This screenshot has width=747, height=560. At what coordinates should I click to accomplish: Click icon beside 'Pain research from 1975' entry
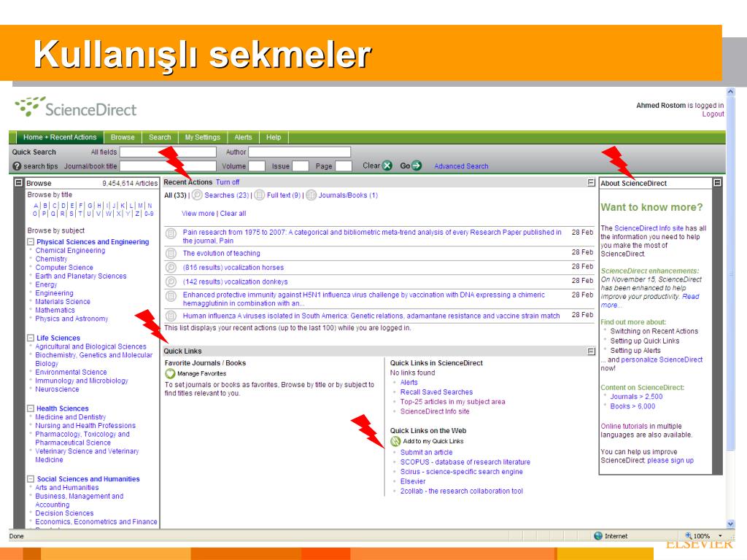tap(171, 234)
